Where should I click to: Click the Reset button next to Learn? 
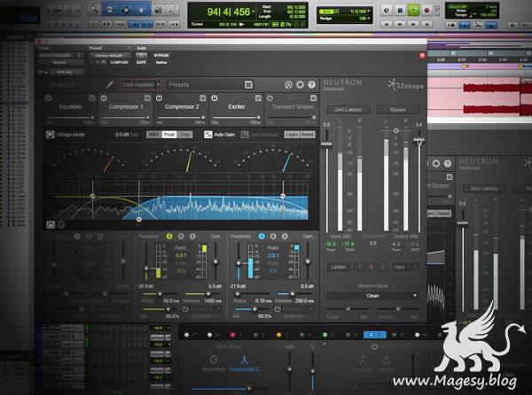click(x=308, y=135)
